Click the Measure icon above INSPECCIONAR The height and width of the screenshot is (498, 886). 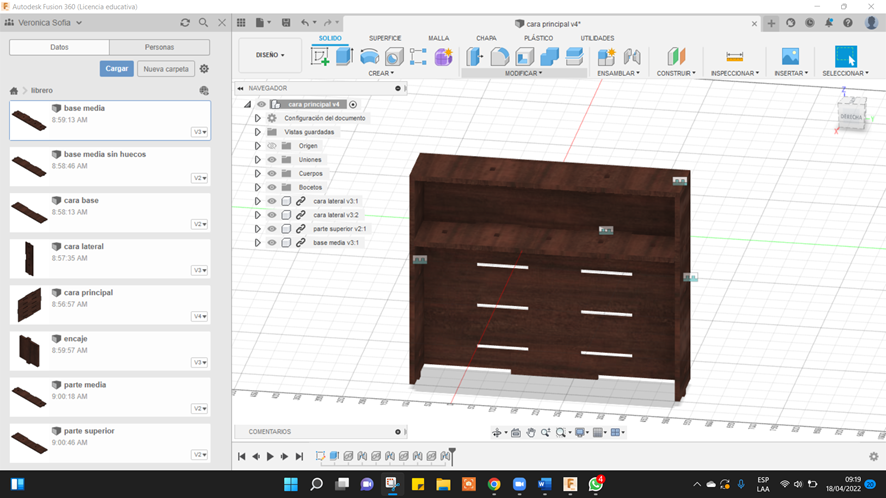pyautogui.click(x=735, y=57)
